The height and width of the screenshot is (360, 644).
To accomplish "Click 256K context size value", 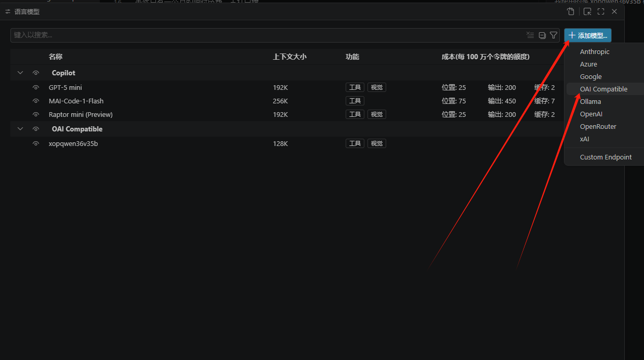I will pos(280,101).
